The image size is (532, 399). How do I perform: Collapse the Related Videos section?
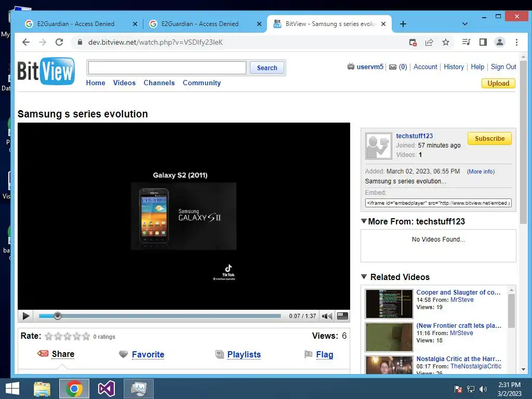coord(364,277)
